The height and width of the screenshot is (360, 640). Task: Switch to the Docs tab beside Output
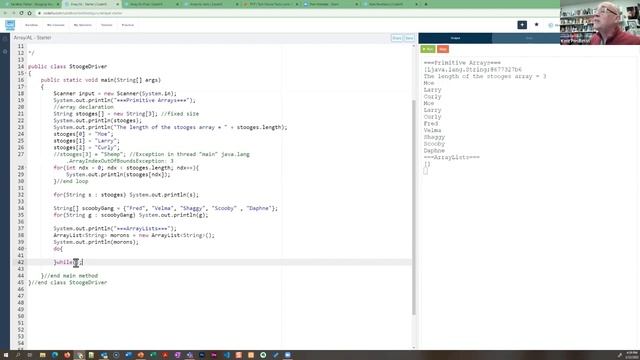coord(529,38)
